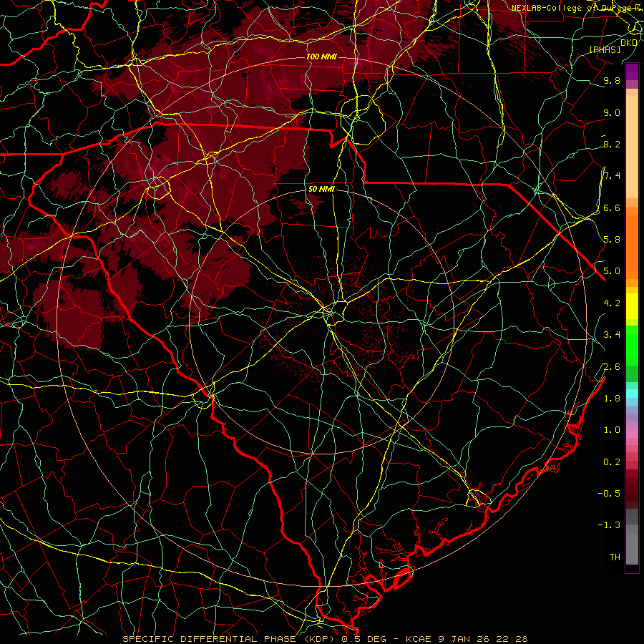Click the pink legend color band

(x=632, y=434)
